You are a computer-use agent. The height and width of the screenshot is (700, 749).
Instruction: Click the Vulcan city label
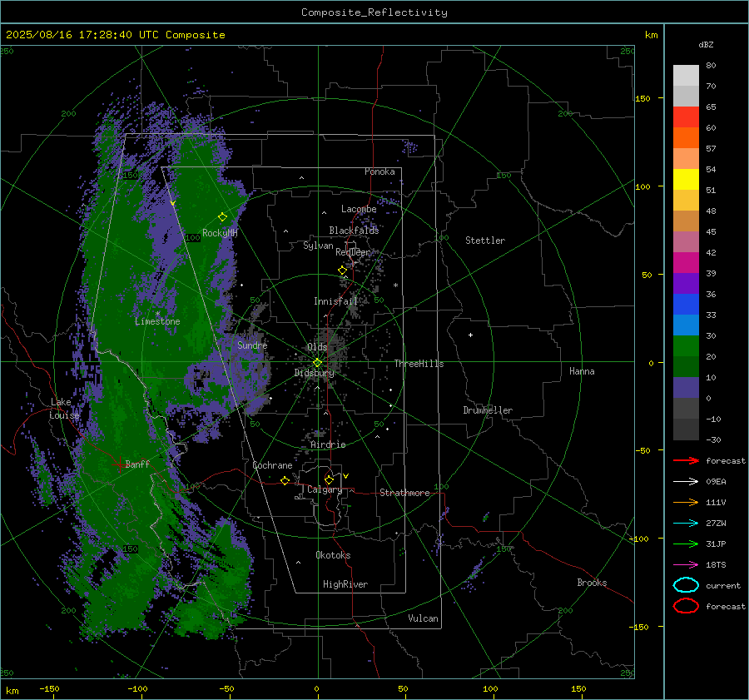424,618
